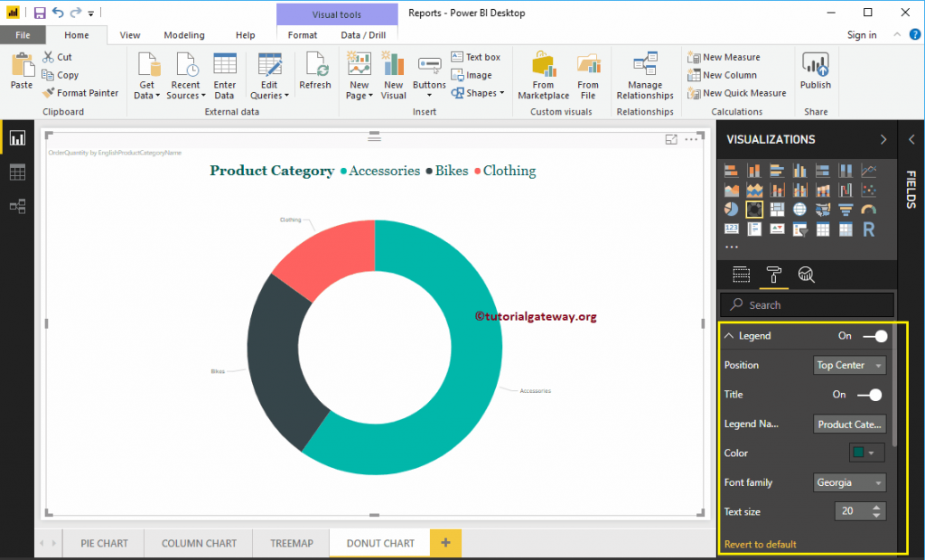Open the legend Color swatch picker
Image resolution: width=925 pixels, height=560 pixels.
pos(866,453)
